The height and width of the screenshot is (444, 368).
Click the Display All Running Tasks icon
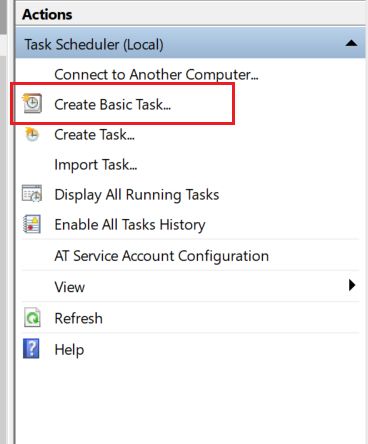point(32,194)
